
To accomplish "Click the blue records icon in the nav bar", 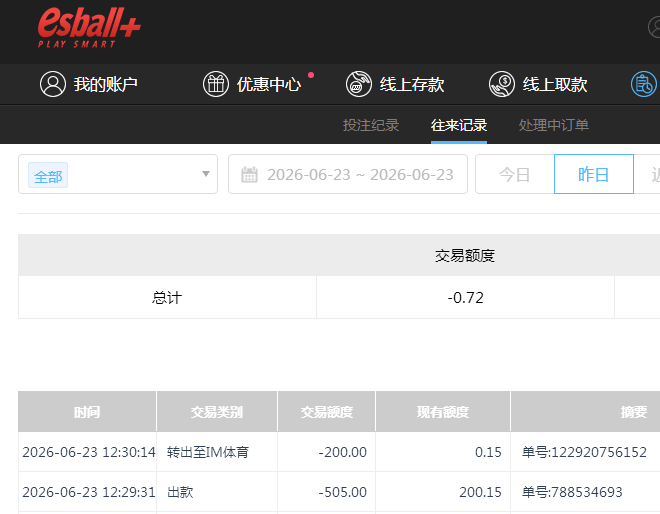I will click(x=644, y=84).
